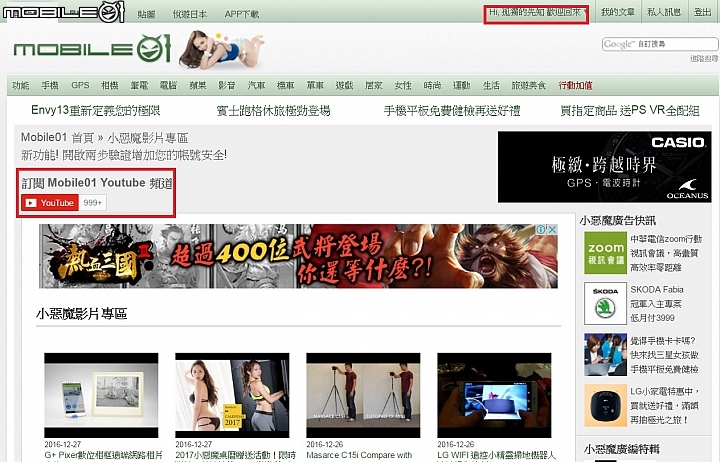Open LG WIFI遠控小精靈 video title
720x462 pixels.
496,456
